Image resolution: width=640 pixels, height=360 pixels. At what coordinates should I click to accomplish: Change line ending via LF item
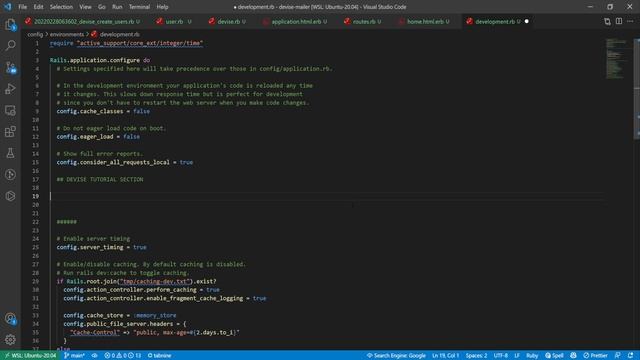click(x=517, y=356)
